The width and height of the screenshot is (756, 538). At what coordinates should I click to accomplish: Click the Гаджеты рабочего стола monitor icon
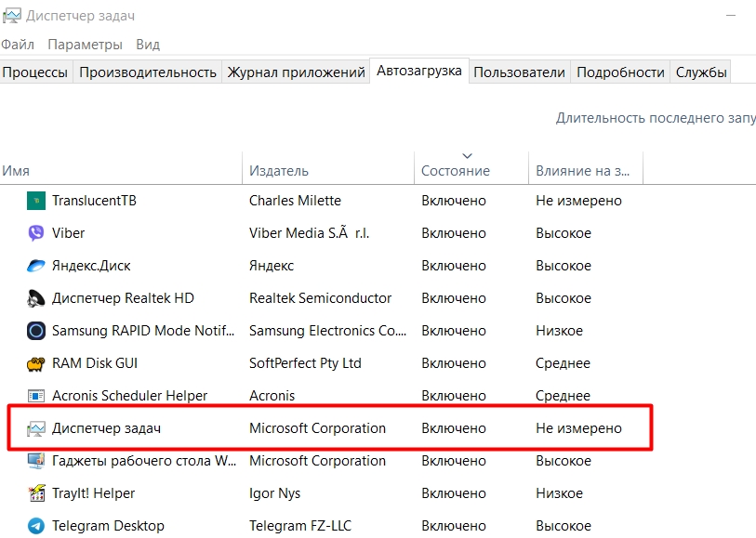(36, 461)
